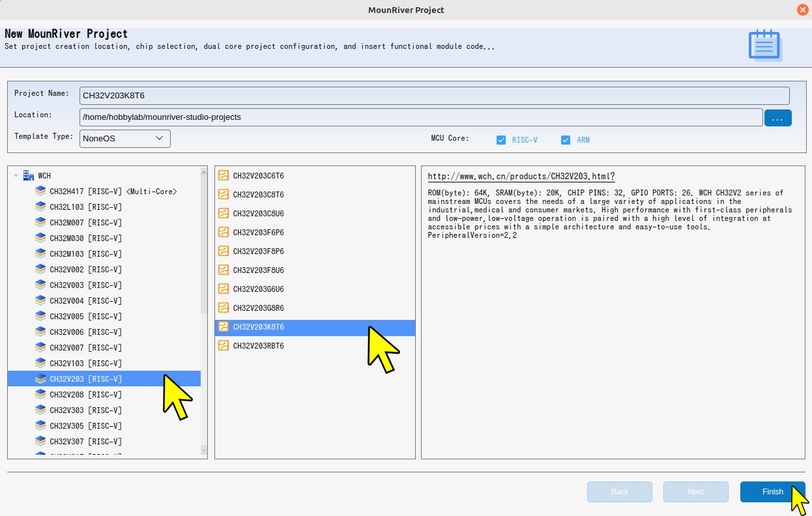Viewport: 812px width, 516px height.
Task: Collapse the WCH tree node
Action: click(16, 176)
